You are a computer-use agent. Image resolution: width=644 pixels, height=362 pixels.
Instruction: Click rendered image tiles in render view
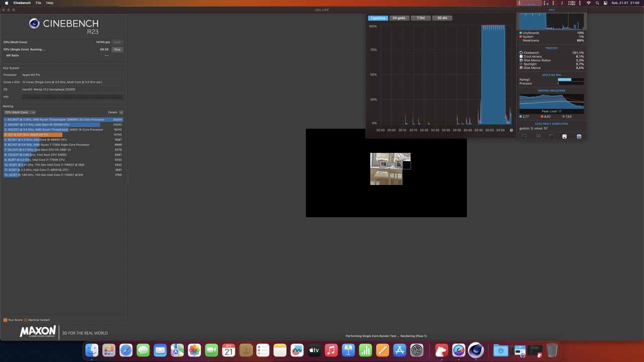(390, 169)
